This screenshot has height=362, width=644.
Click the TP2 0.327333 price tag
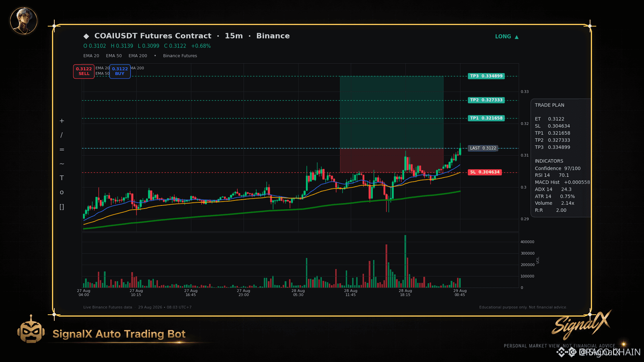pos(486,100)
